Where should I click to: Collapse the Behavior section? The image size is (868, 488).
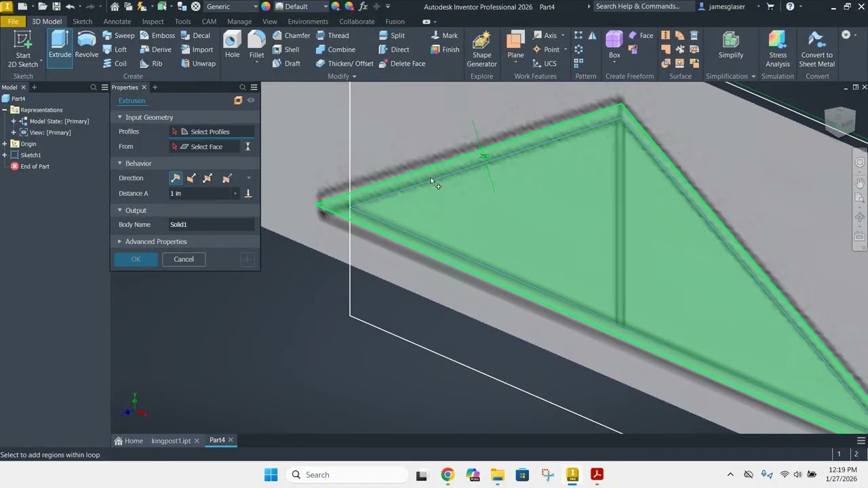pyautogui.click(x=120, y=163)
